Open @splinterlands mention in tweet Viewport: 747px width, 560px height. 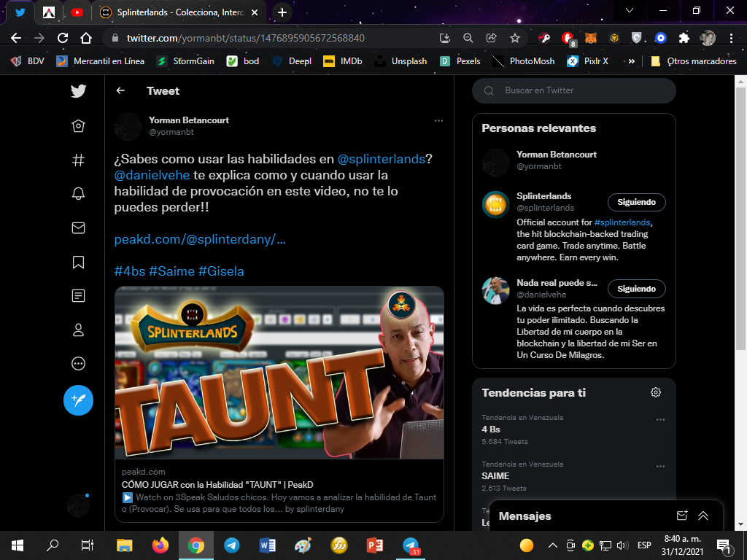click(x=381, y=159)
